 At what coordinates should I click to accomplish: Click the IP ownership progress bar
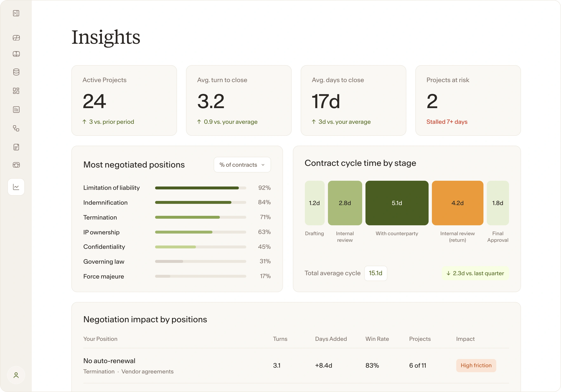(x=201, y=232)
